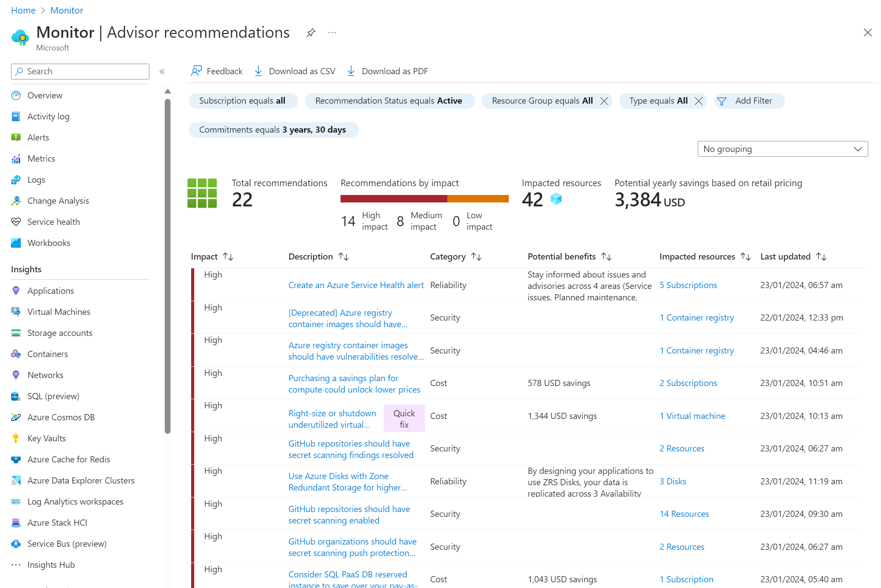Click the Networks icon
Screen dimensions: 881x588
click(x=16, y=375)
